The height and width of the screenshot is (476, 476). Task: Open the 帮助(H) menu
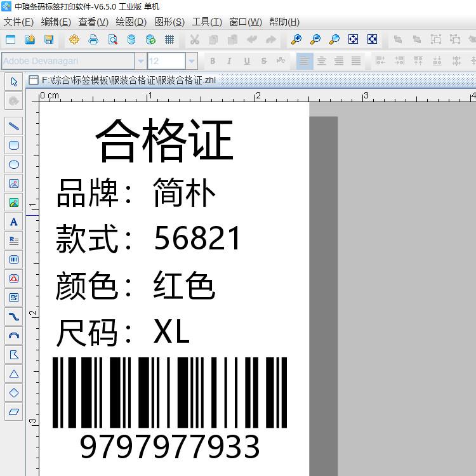[x=284, y=22]
